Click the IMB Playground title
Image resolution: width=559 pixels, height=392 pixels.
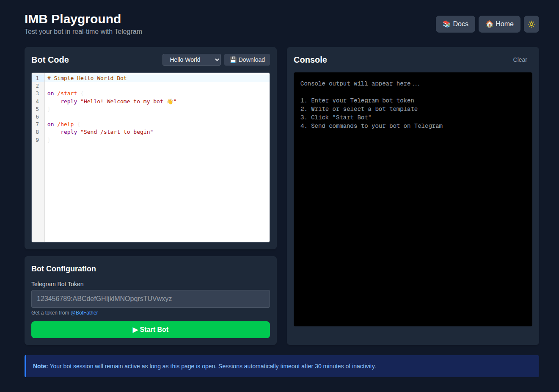click(x=73, y=19)
